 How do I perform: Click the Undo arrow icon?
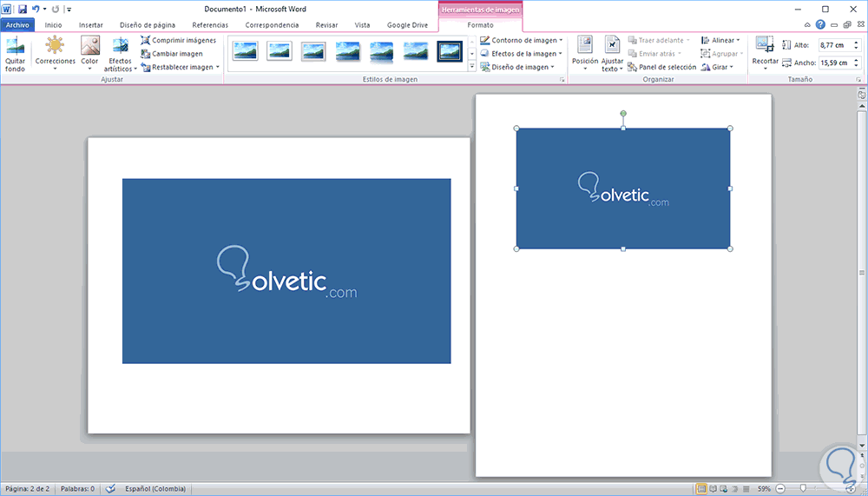coord(36,9)
